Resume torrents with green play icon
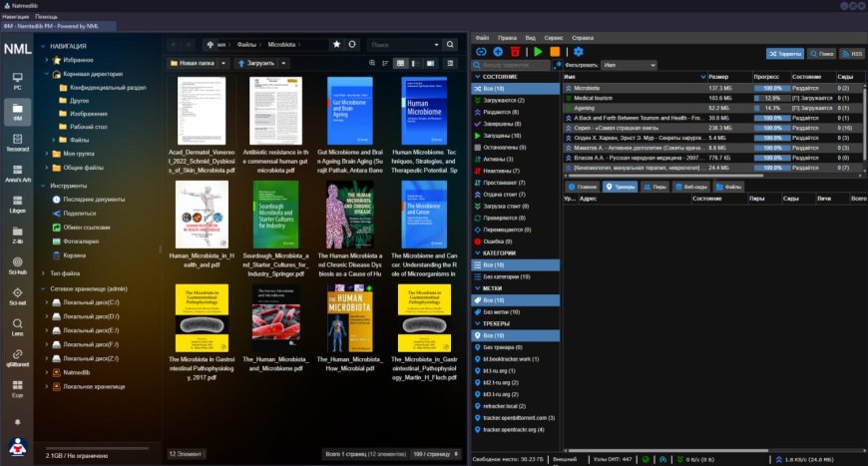 tap(538, 52)
